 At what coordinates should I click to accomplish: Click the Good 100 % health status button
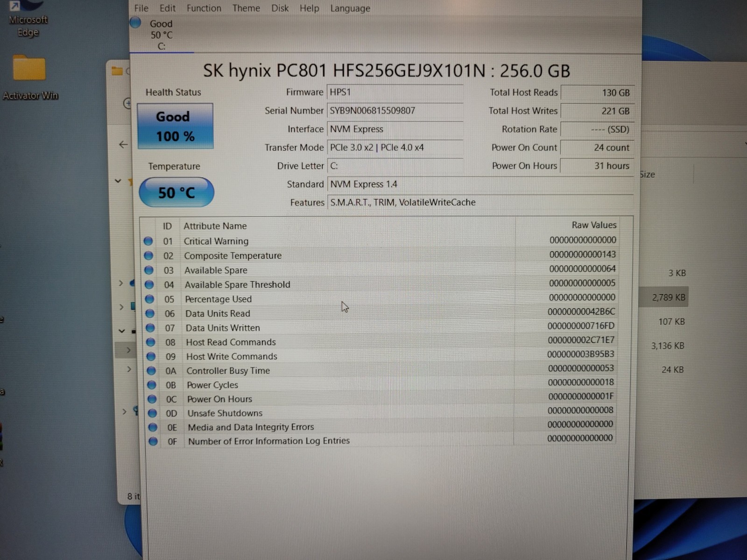(175, 126)
